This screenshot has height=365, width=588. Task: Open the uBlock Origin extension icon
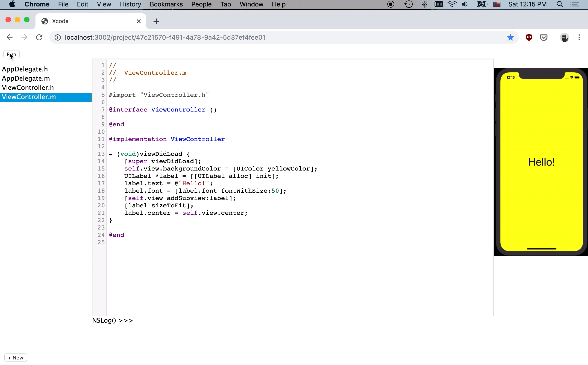[x=529, y=37]
